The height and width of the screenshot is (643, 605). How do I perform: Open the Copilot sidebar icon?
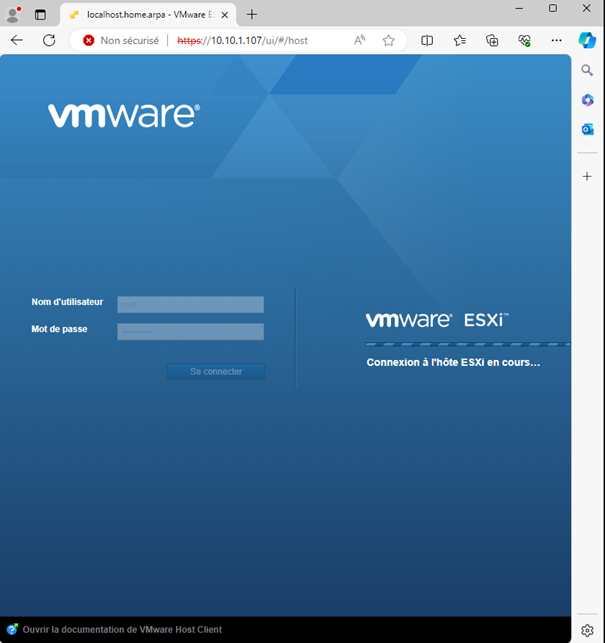(x=587, y=40)
